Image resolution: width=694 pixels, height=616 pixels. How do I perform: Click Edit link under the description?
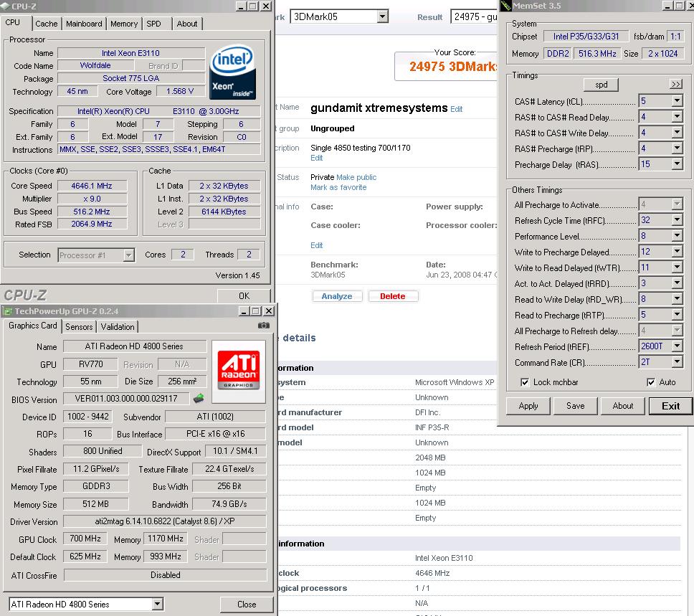[x=316, y=158]
